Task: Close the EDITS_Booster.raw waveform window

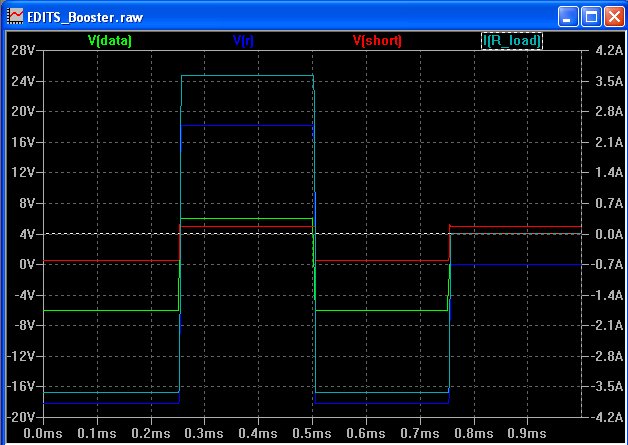Action: coord(612,16)
